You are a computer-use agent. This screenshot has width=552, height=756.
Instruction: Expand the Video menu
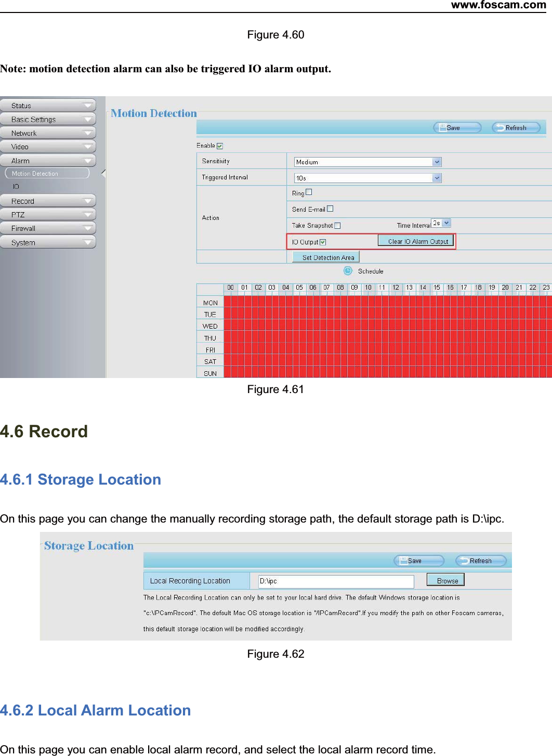[x=48, y=147]
